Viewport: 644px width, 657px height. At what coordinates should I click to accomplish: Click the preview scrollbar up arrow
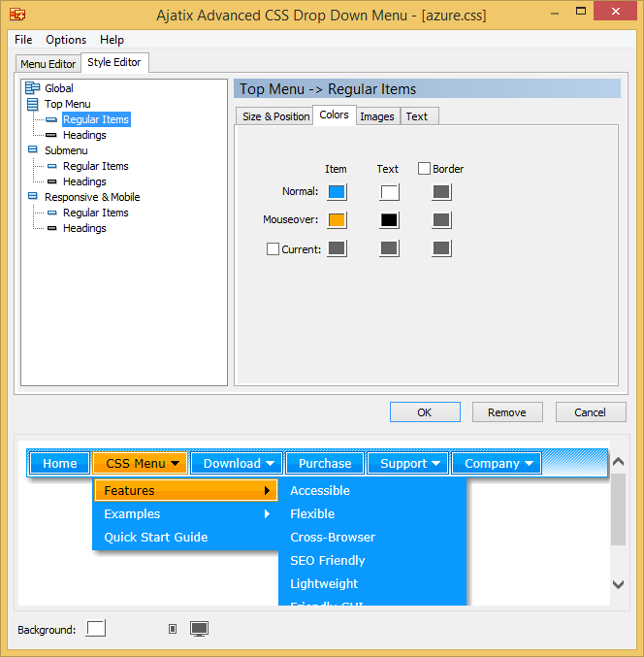(x=618, y=462)
